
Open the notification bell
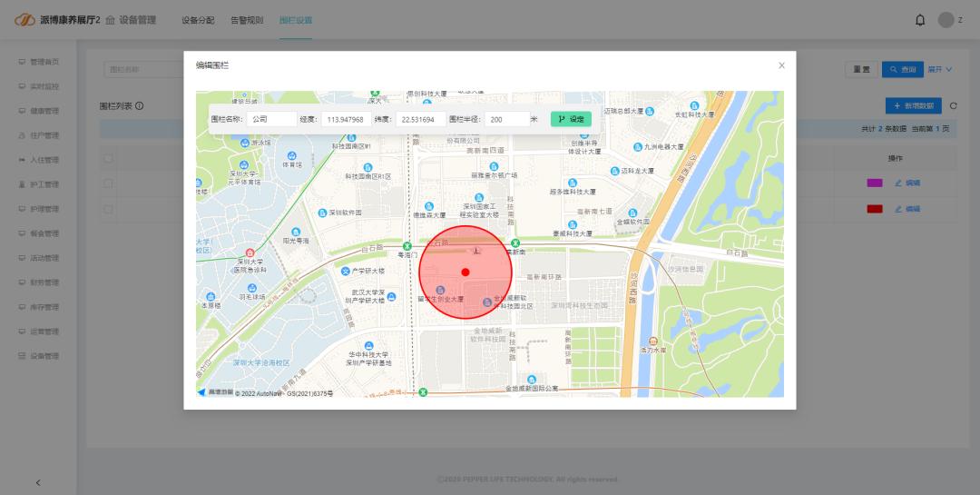(x=920, y=20)
